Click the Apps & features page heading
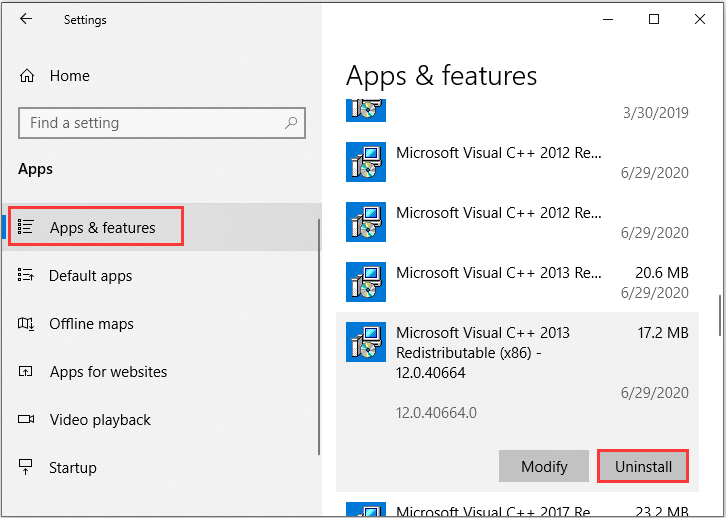 441,75
